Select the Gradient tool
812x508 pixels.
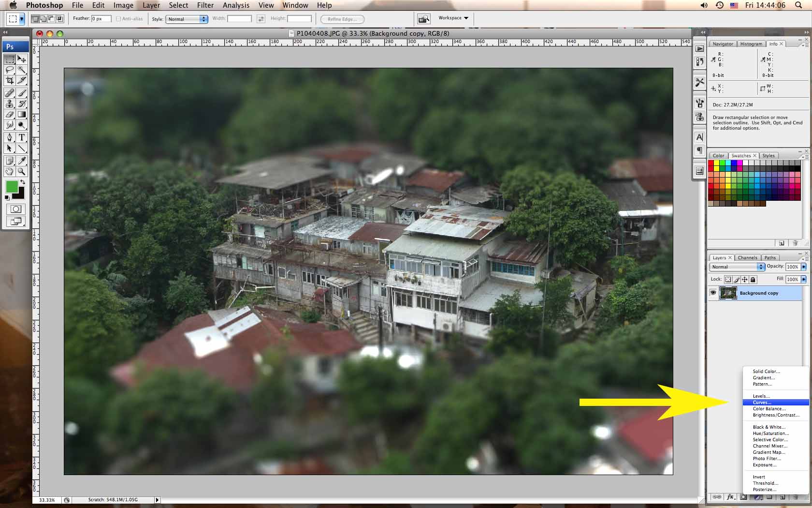[22, 114]
